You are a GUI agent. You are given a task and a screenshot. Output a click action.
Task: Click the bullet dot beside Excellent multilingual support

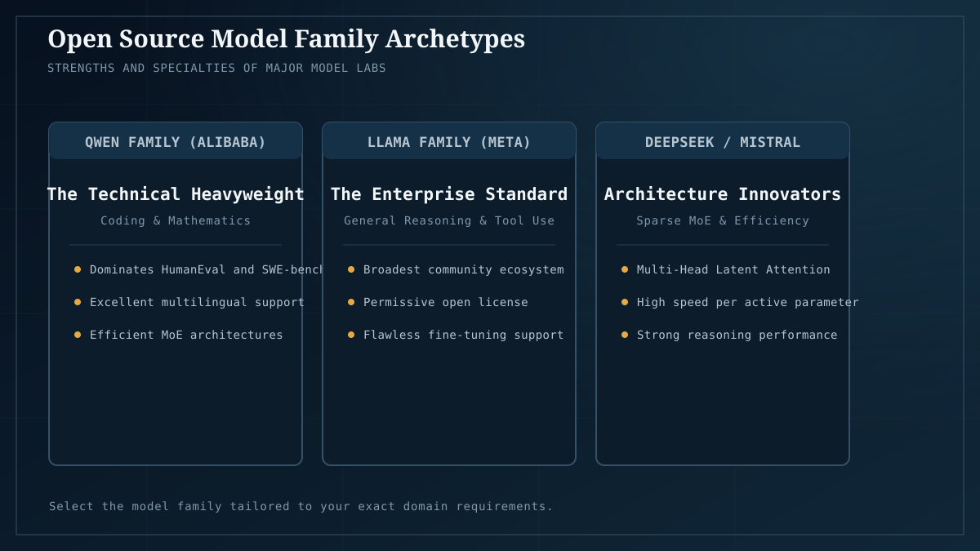coord(78,302)
